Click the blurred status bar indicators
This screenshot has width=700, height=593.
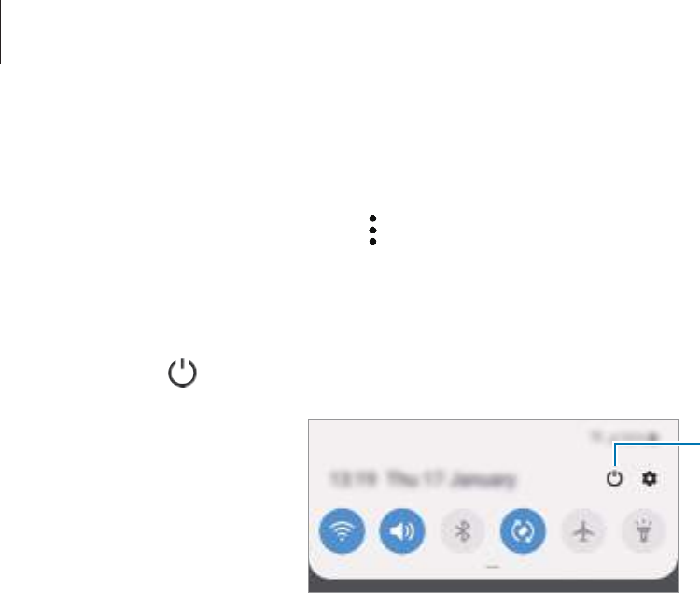pos(625,437)
